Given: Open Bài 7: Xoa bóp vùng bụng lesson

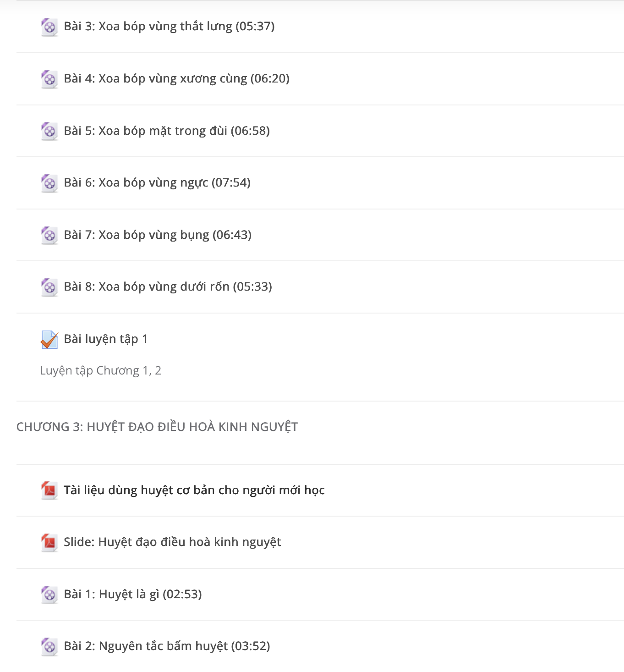Looking at the screenshot, I should [x=158, y=235].
